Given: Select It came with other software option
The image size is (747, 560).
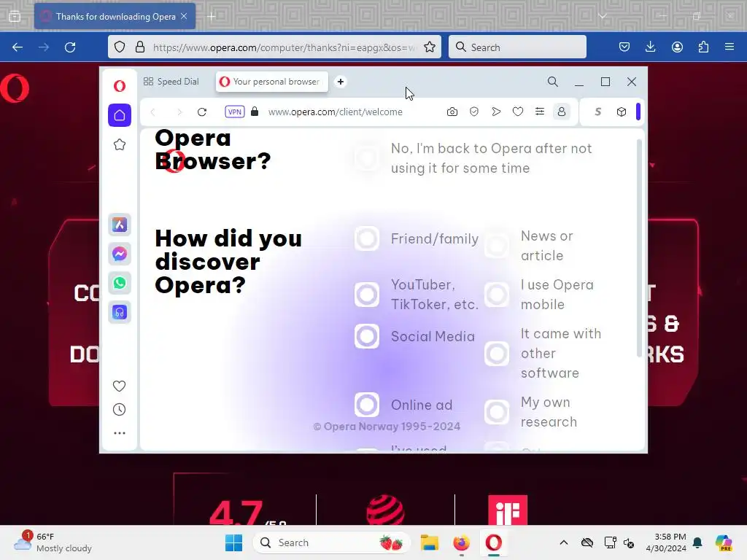Looking at the screenshot, I should point(496,354).
